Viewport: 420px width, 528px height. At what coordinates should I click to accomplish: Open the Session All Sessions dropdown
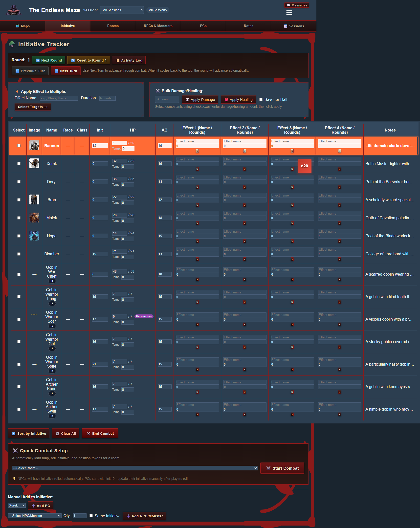click(x=122, y=10)
